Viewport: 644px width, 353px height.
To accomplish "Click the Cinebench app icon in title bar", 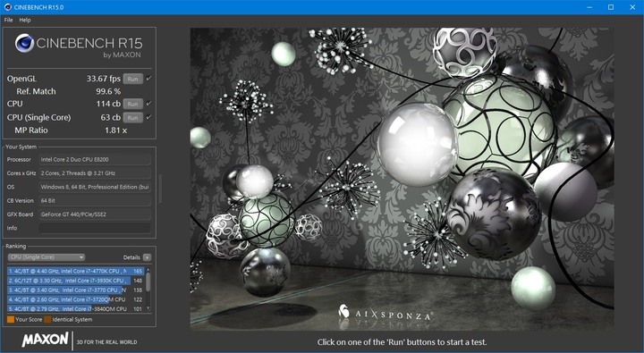I will point(7,7).
